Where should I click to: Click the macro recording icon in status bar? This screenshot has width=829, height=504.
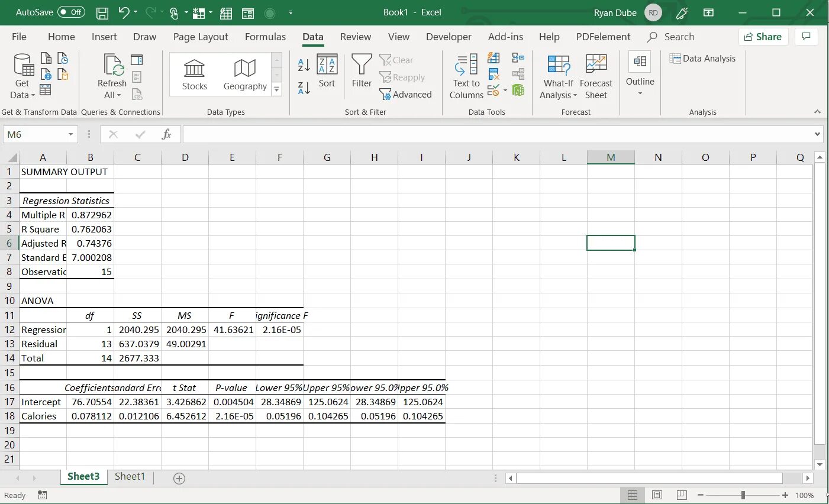[x=43, y=495]
